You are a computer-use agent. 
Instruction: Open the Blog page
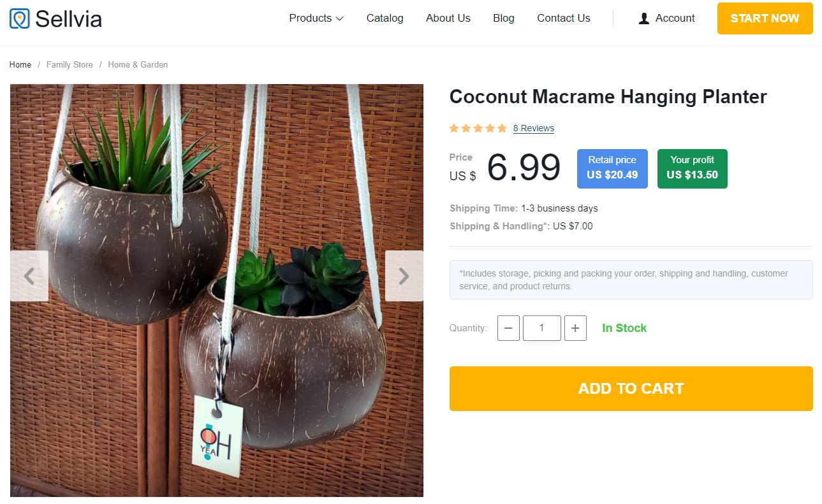tap(503, 18)
